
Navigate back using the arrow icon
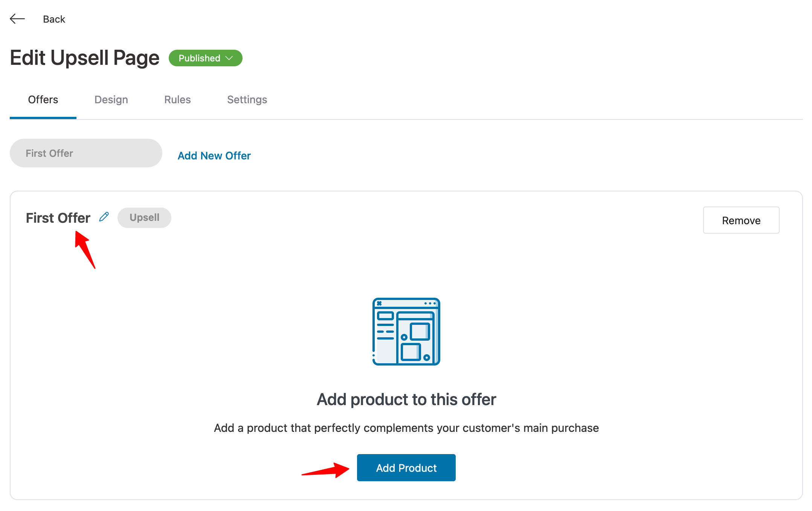(x=17, y=18)
